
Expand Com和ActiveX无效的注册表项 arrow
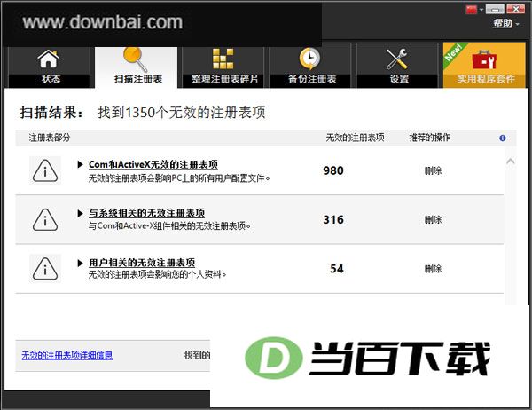coord(80,164)
